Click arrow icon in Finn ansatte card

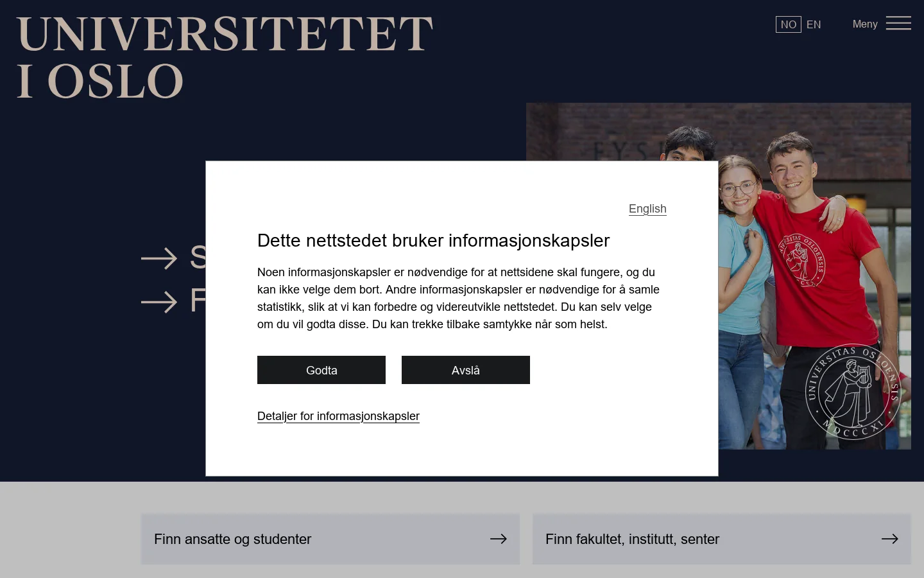499,539
